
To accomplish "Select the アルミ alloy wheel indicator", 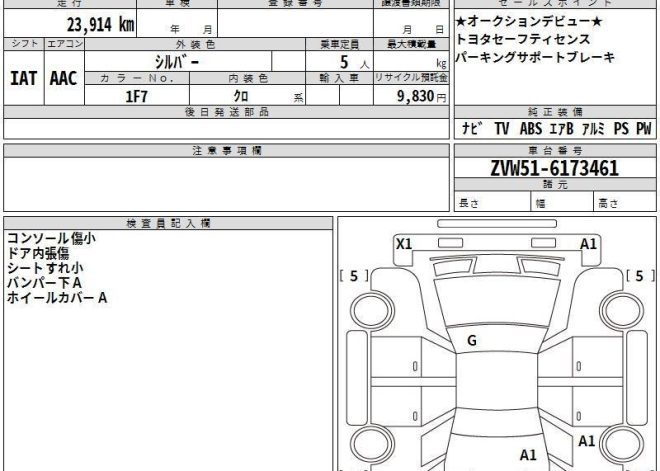I will tap(593, 128).
